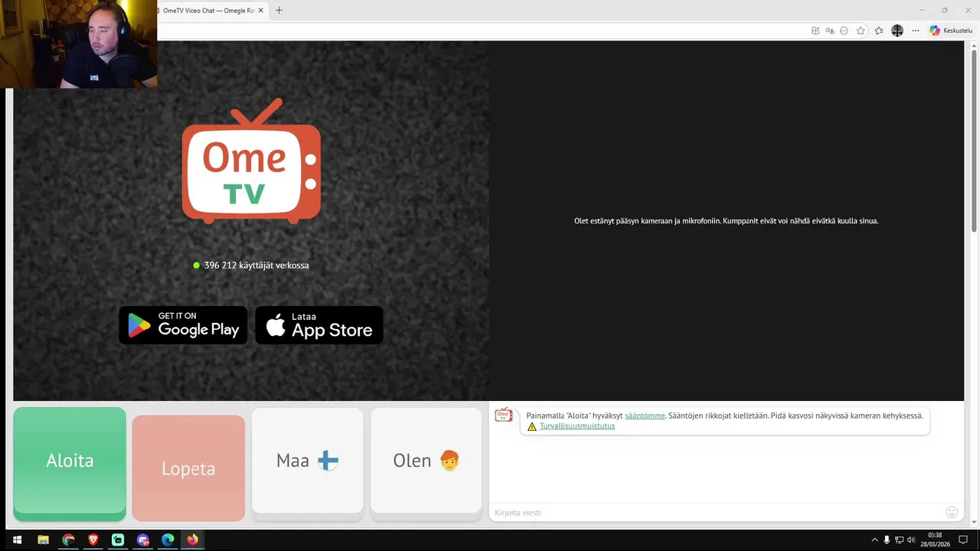Viewport: 980px width, 551px height.
Task: Open Microsoft Edge from taskbar
Action: click(x=168, y=540)
